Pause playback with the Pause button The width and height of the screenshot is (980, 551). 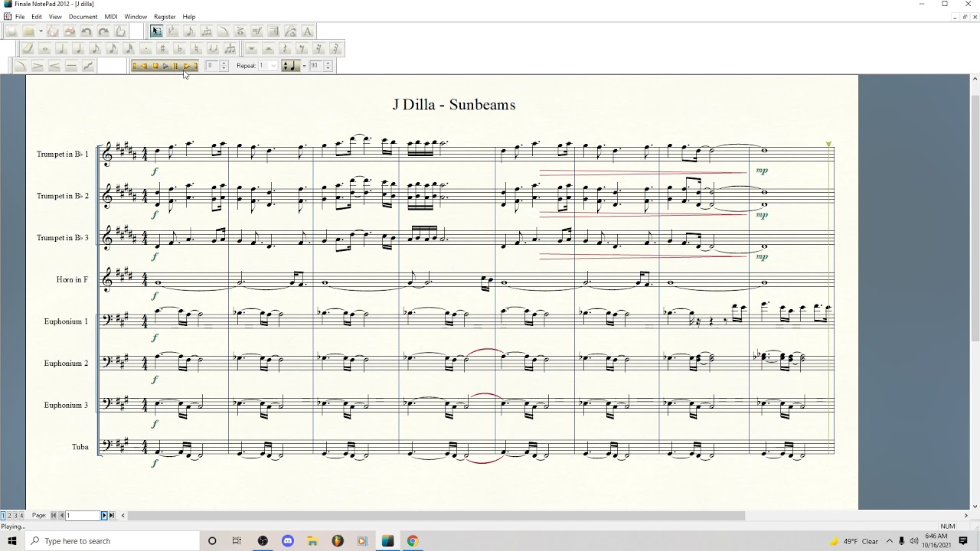click(175, 66)
